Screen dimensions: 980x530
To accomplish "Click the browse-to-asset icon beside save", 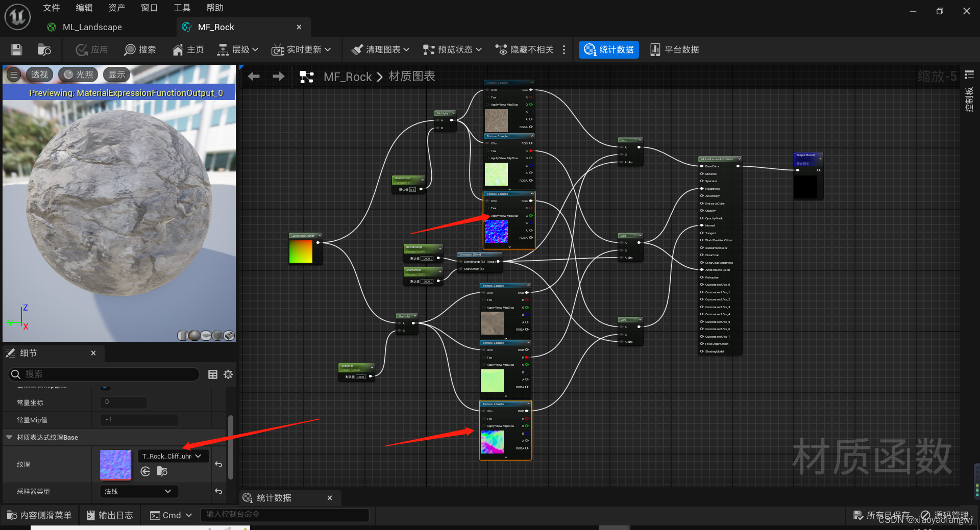I will pyautogui.click(x=44, y=49).
